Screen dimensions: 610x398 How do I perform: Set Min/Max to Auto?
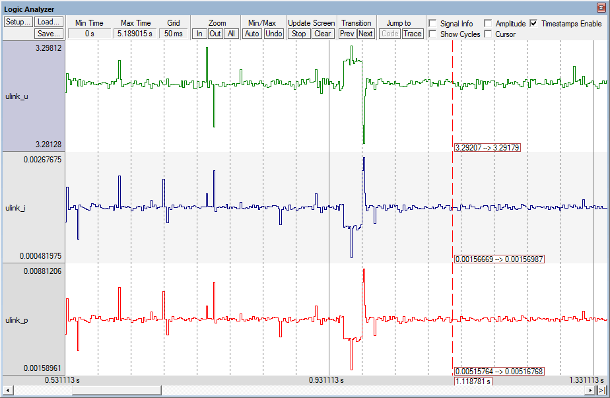[252, 34]
